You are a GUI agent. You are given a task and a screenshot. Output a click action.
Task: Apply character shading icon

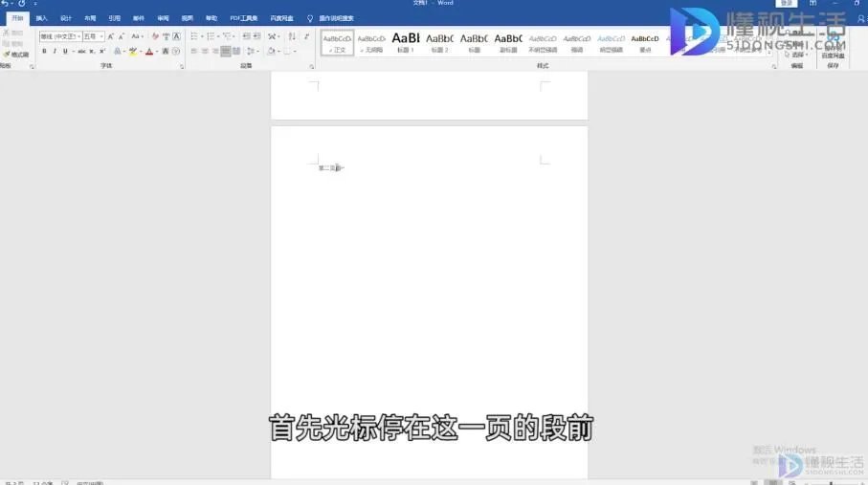165,51
